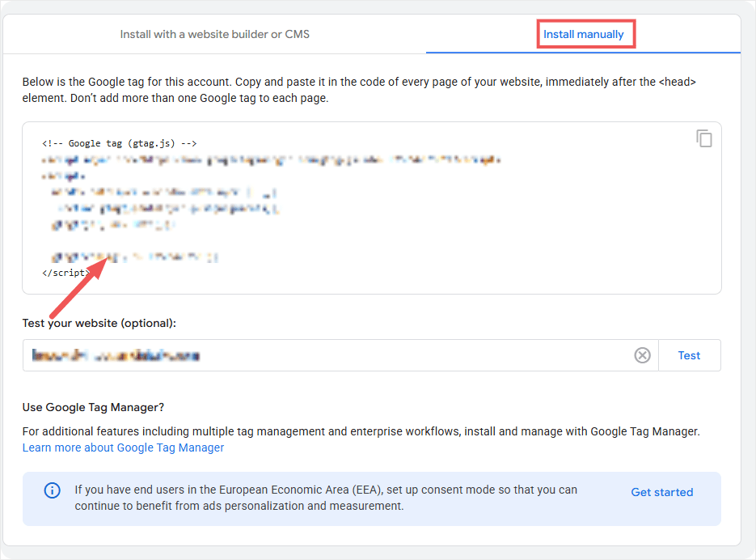Switch to Install with a website builder or CMS tab
The height and width of the screenshot is (560, 756).
[214, 34]
